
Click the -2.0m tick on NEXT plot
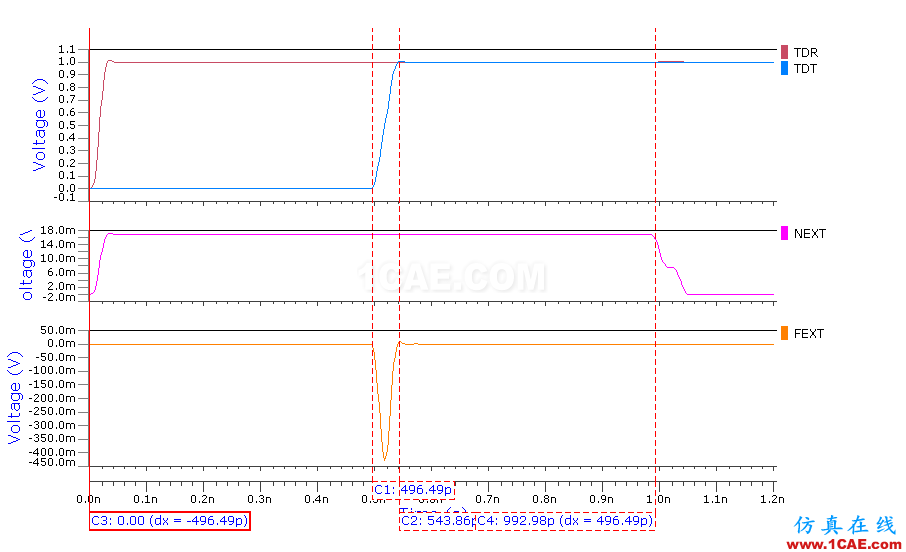tap(58, 297)
